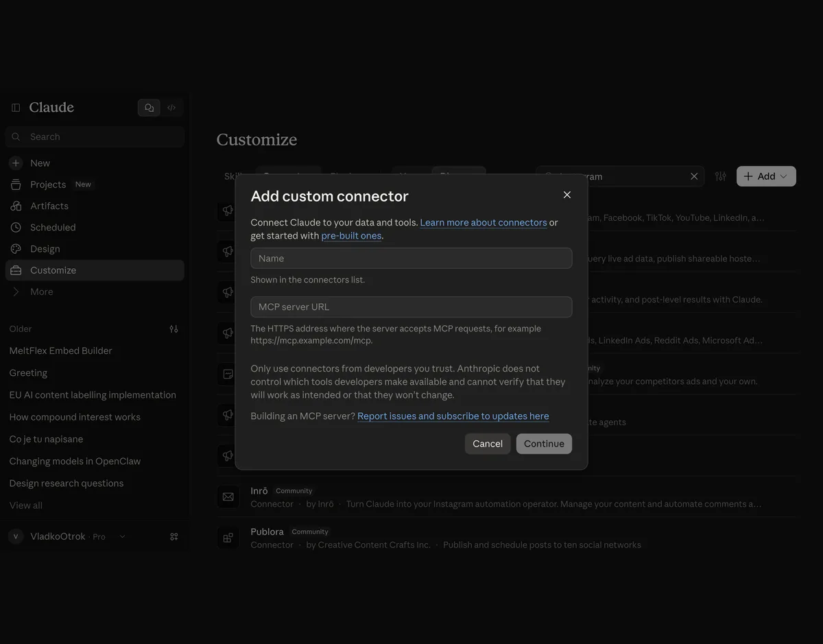Click 'Publish and schedule posts to ten social networks'
This screenshot has height=644, width=823.
542,545
